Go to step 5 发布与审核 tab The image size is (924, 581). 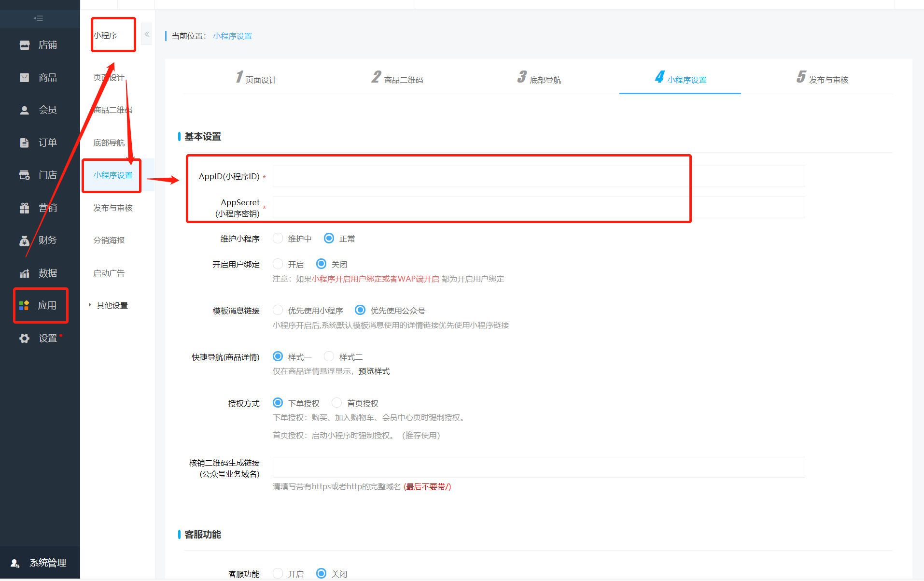point(822,78)
